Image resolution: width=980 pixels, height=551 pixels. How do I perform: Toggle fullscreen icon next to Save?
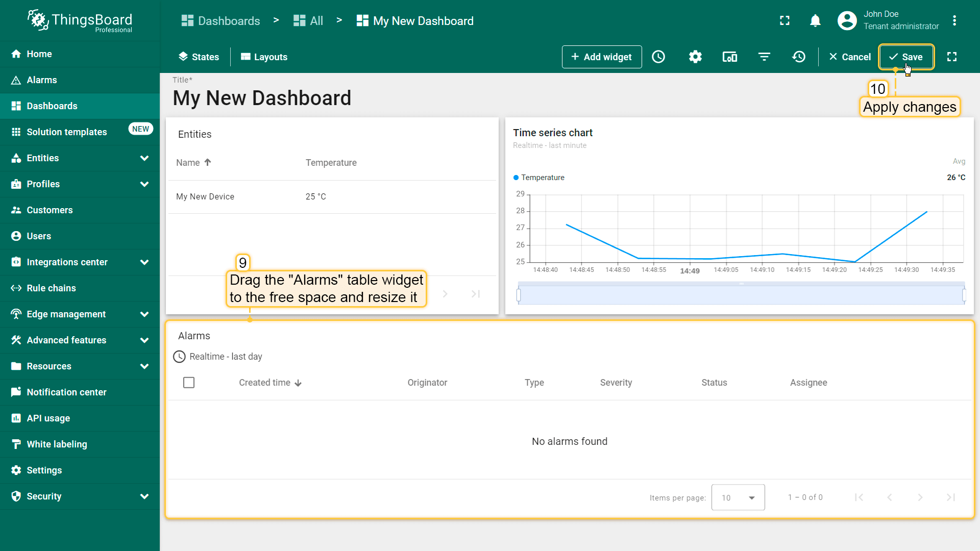[952, 57]
